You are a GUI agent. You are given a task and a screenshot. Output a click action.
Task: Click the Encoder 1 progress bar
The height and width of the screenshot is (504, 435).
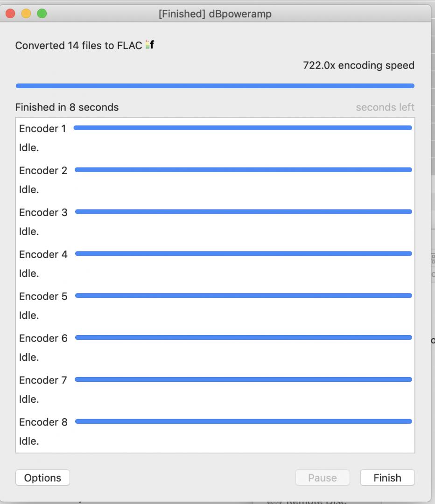coord(243,128)
